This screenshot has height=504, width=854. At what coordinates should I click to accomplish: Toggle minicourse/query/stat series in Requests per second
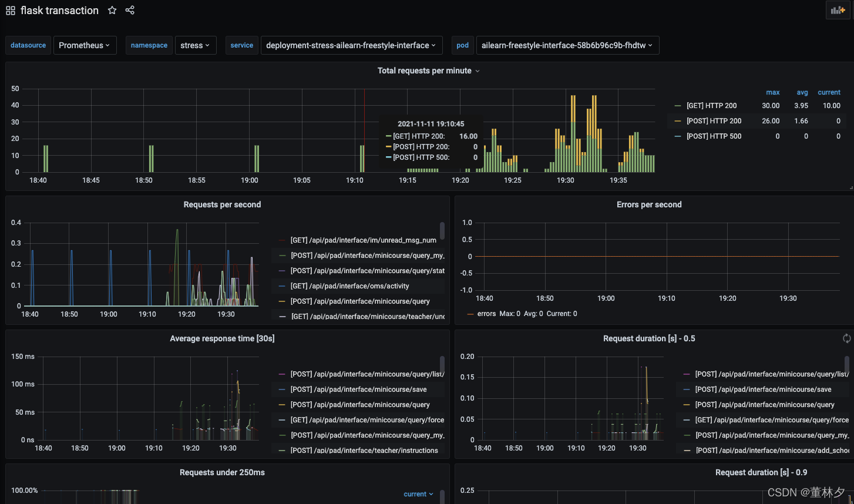coord(367,271)
